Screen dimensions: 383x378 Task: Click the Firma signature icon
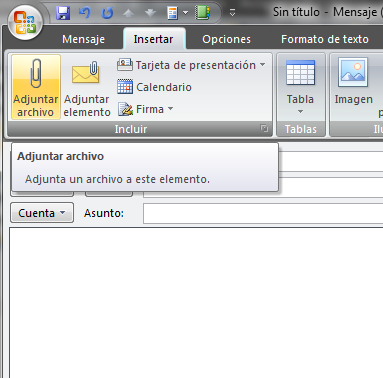click(x=125, y=109)
